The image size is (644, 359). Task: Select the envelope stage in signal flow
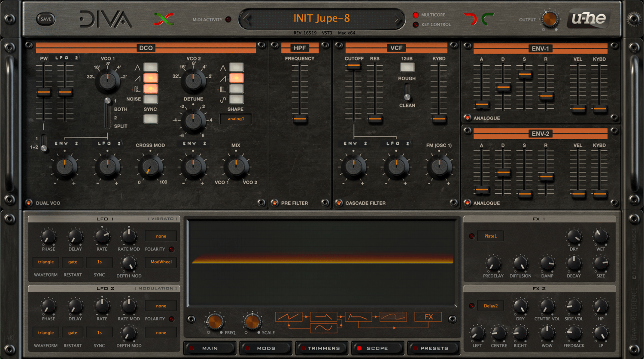pos(358,317)
